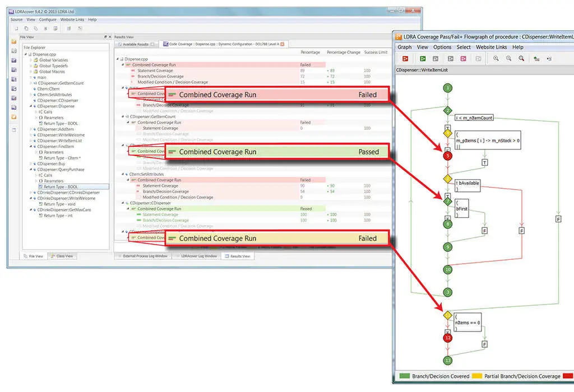Select Statement Coverage row under Dispense.cpp
This screenshot has height=392, width=574.
[155, 71]
